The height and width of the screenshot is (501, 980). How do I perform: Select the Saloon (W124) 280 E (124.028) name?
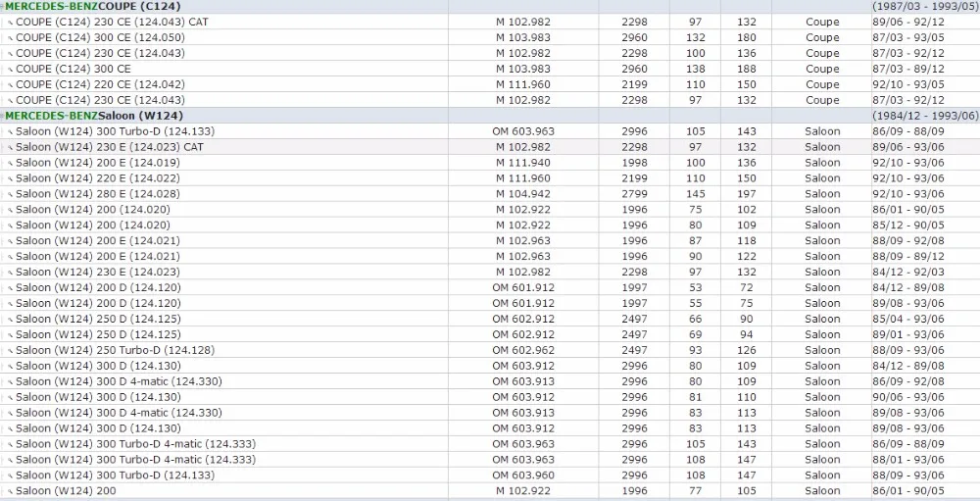[97, 194]
